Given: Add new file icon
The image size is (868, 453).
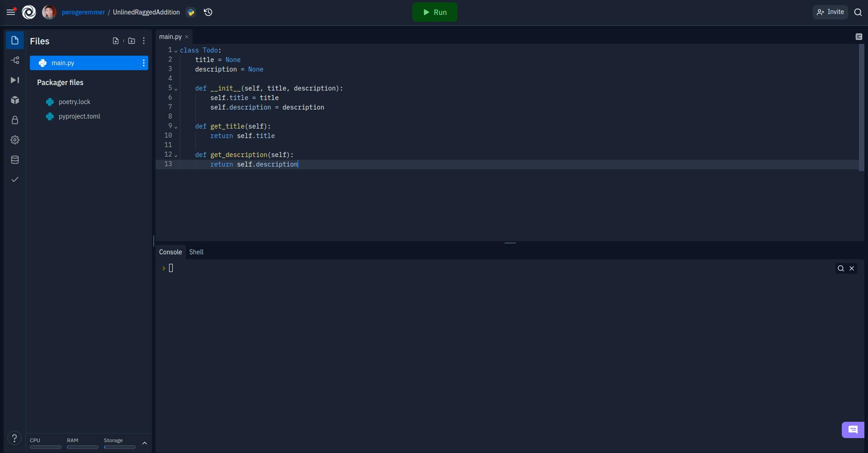Looking at the screenshot, I should click(x=116, y=41).
